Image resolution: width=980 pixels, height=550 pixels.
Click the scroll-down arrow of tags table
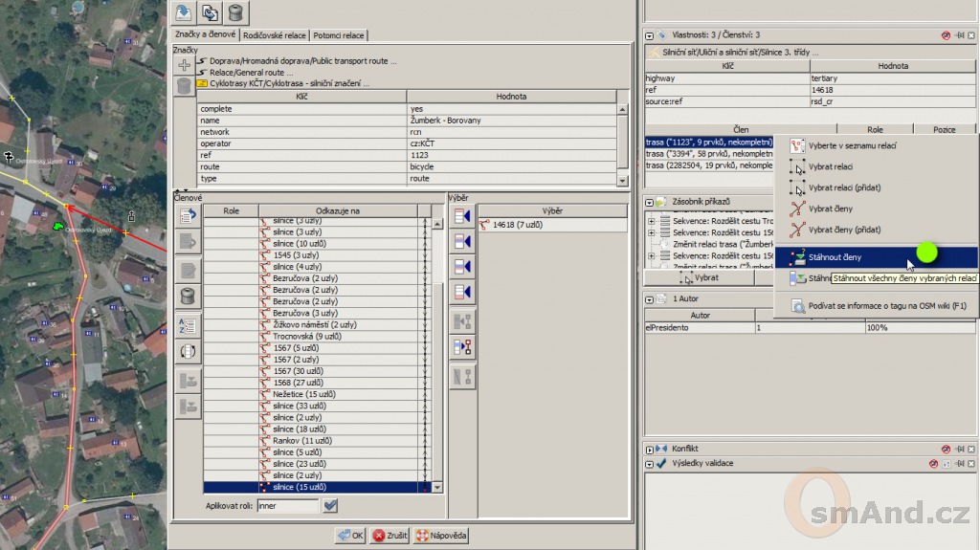[622, 180]
